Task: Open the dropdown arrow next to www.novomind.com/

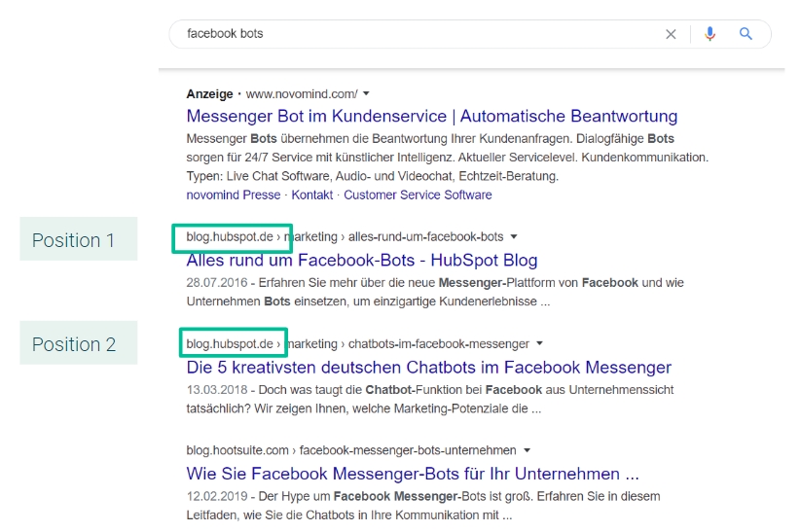Action: (366, 94)
